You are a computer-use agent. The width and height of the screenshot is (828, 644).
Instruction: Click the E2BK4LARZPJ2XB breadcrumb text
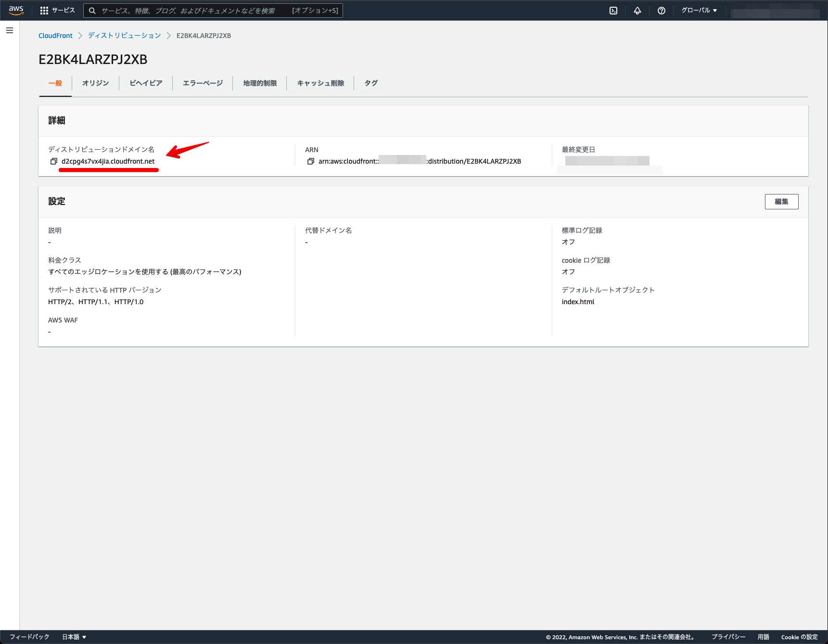coord(204,36)
